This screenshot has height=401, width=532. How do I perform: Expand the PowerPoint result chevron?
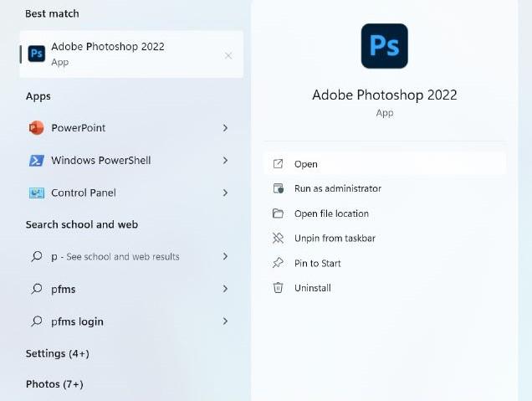click(226, 128)
